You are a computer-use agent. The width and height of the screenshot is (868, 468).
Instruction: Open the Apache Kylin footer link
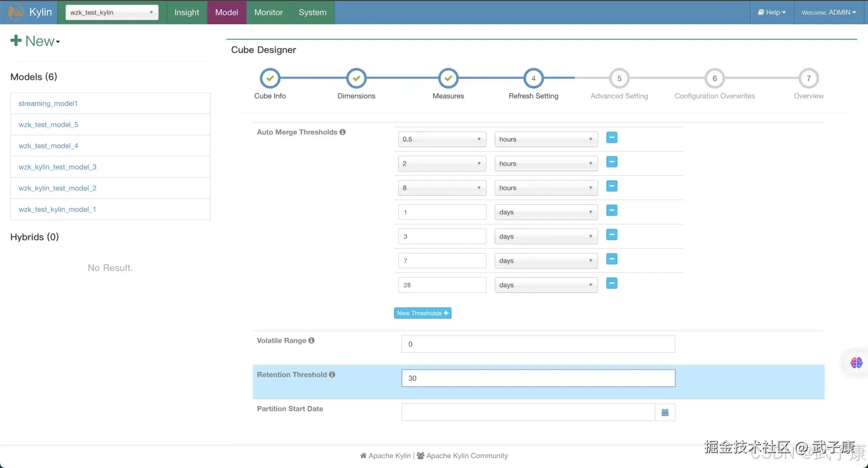click(x=385, y=456)
